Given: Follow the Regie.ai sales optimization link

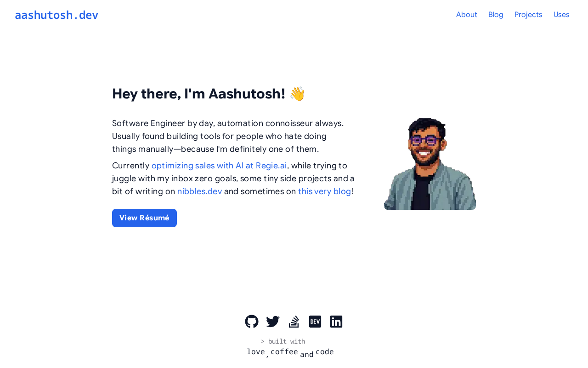Looking at the screenshot, I should click(219, 166).
